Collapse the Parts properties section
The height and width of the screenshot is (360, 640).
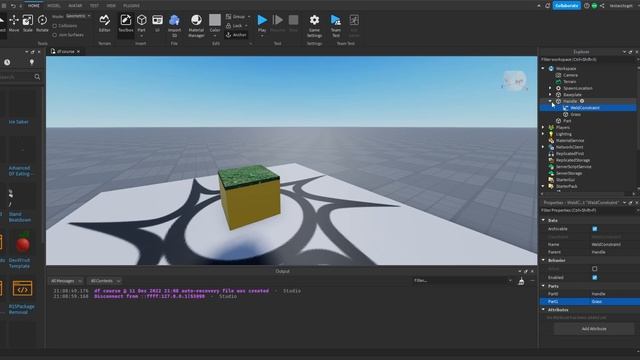[543, 287]
